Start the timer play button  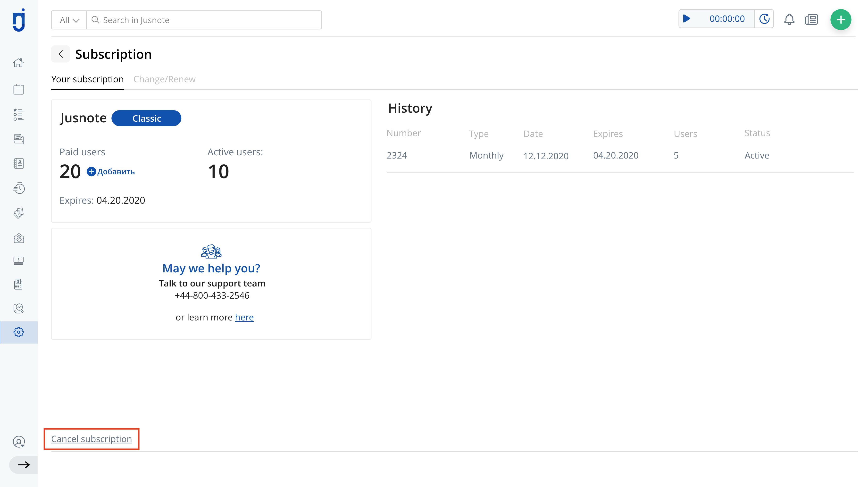(x=686, y=19)
